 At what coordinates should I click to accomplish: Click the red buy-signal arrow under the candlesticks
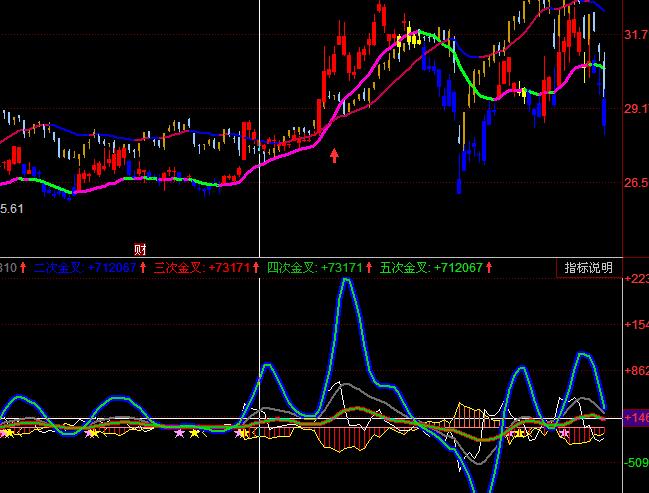click(x=334, y=155)
